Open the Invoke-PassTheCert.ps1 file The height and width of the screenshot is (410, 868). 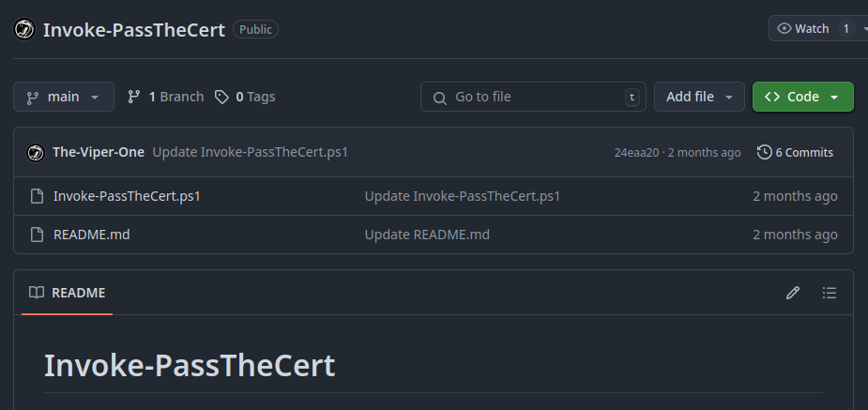(127, 196)
